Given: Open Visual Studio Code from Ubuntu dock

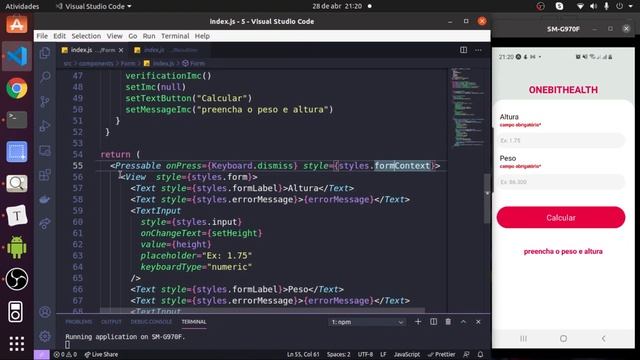Looking at the screenshot, I should [17, 56].
